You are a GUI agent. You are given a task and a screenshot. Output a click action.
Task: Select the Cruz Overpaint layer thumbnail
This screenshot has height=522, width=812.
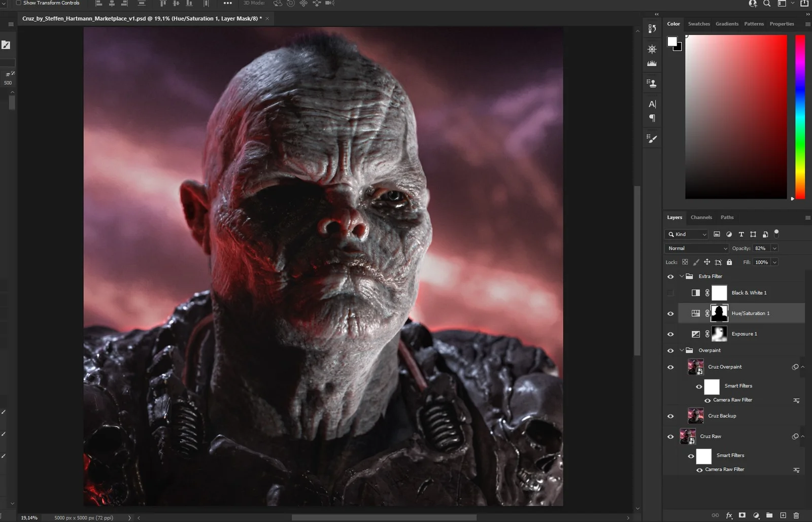pos(696,366)
